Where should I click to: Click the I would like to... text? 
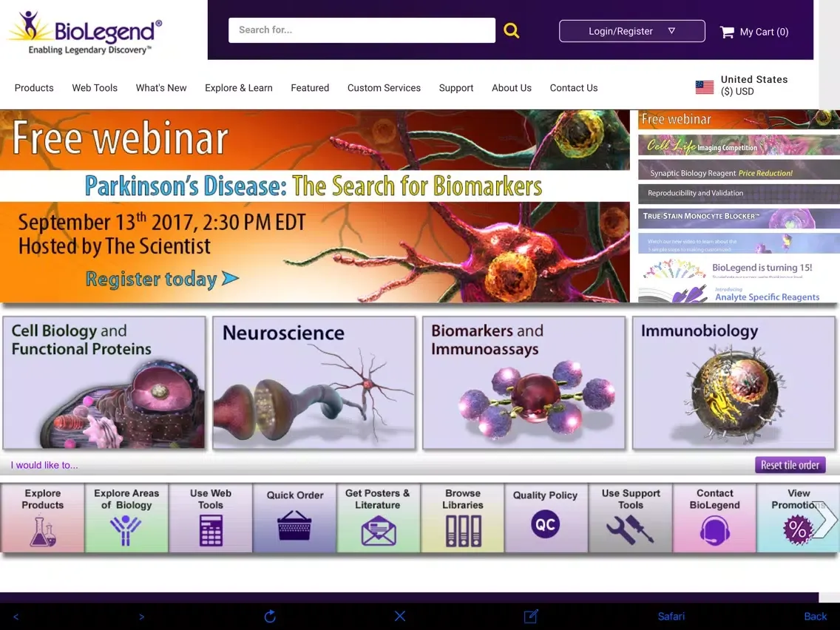point(44,465)
